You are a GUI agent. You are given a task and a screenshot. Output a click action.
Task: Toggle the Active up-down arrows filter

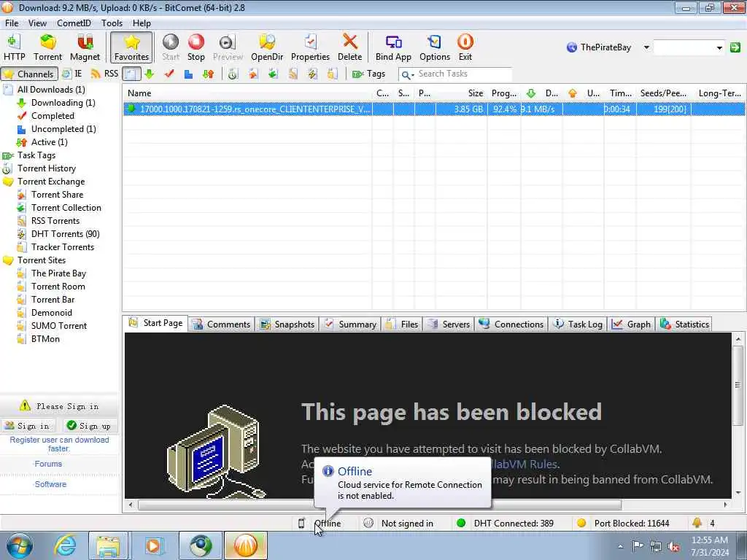tap(208, 74)
